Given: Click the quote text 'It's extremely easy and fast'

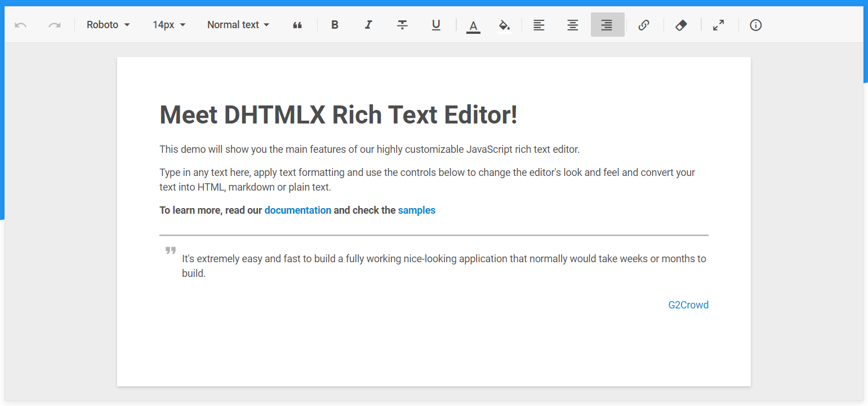Looking at the screenshot, I should click(444, 266).
